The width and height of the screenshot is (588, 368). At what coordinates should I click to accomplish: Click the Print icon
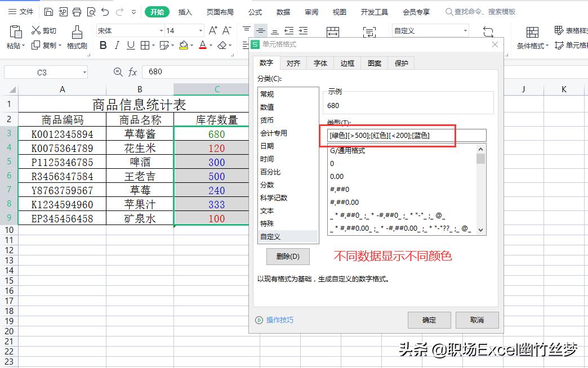click(x=77, y=11)
